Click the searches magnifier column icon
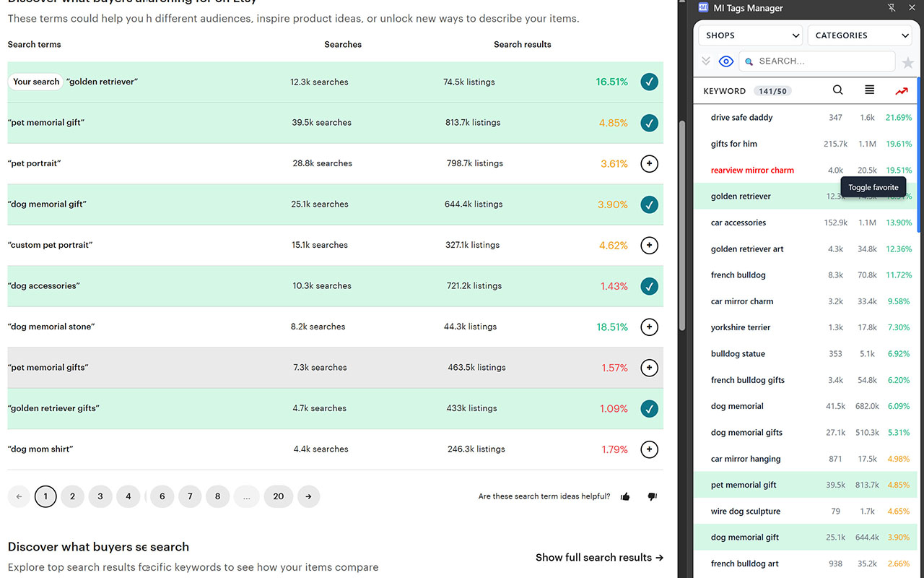This screenshot has width=924, height=578. click(837, 90)
